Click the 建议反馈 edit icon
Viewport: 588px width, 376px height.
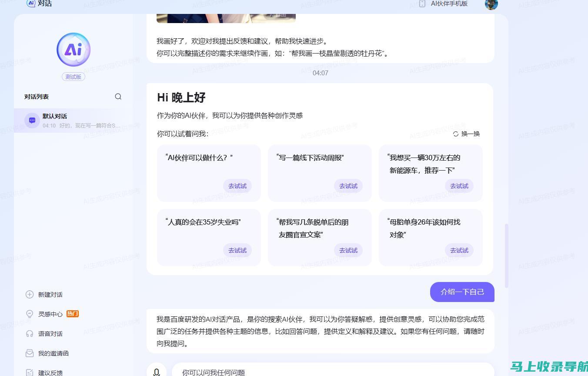(x=30, y=373)
